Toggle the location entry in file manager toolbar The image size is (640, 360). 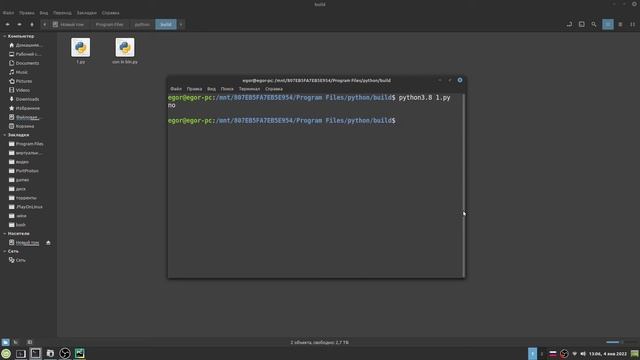point(569,24)
